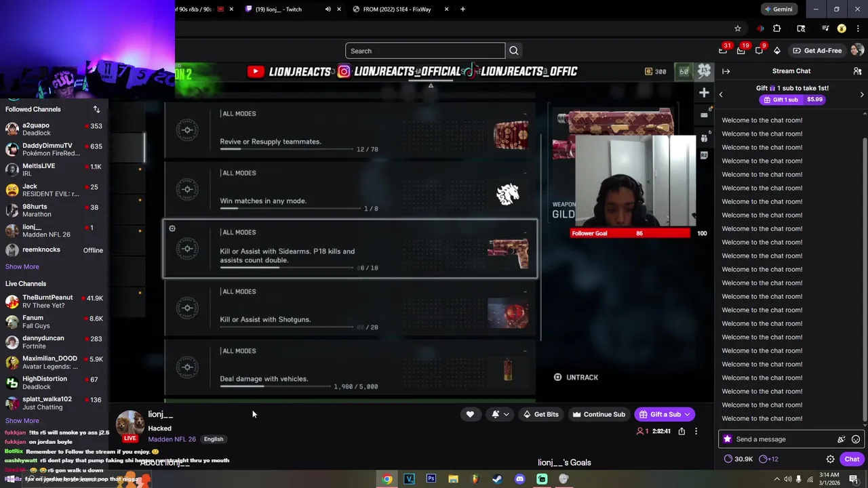Screen dimensions: 868x488
Task: Open DaddyDimmuTV channel in sidebar
Action: (x=54, y=149)
